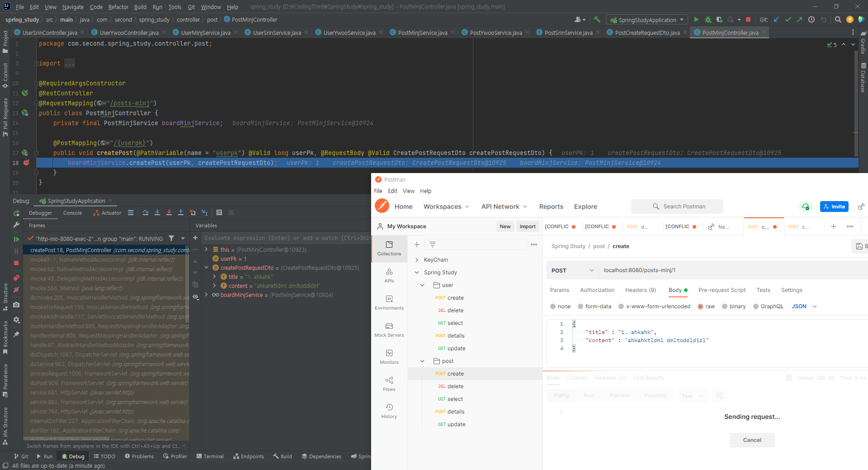Click Run to Cursor icon in debugger
This screenshot has width=868, height=470.
204,212
